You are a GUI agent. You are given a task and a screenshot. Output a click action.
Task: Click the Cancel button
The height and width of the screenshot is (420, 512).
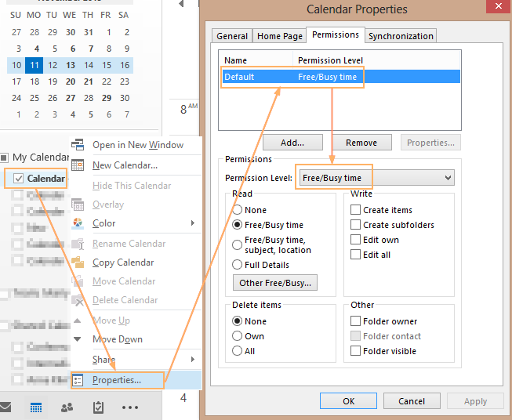pos(412,400)
